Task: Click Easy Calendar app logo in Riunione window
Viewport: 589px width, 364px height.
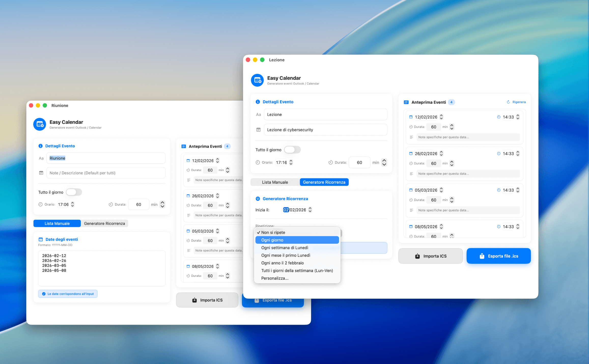Action: point(40,124)
